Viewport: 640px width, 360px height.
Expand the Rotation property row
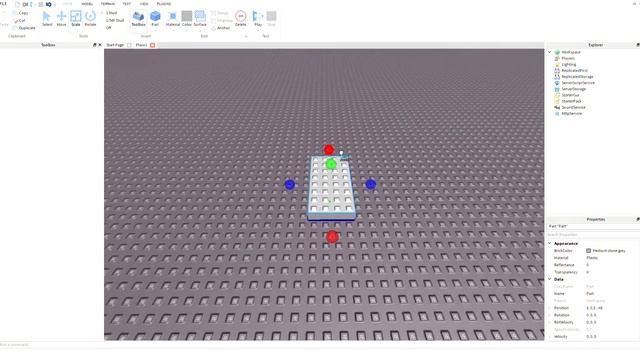point(550,315)
